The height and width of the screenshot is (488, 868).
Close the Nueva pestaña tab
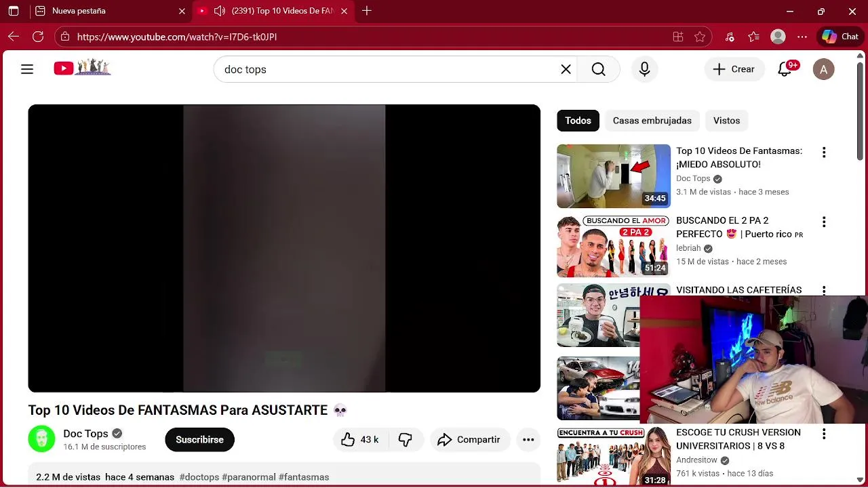click(x=182, y=11)
